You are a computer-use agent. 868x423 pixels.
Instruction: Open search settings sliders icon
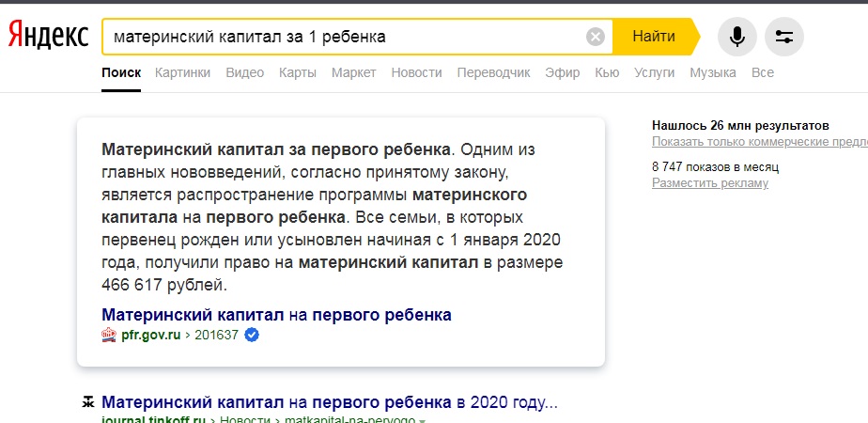[783, 37]
